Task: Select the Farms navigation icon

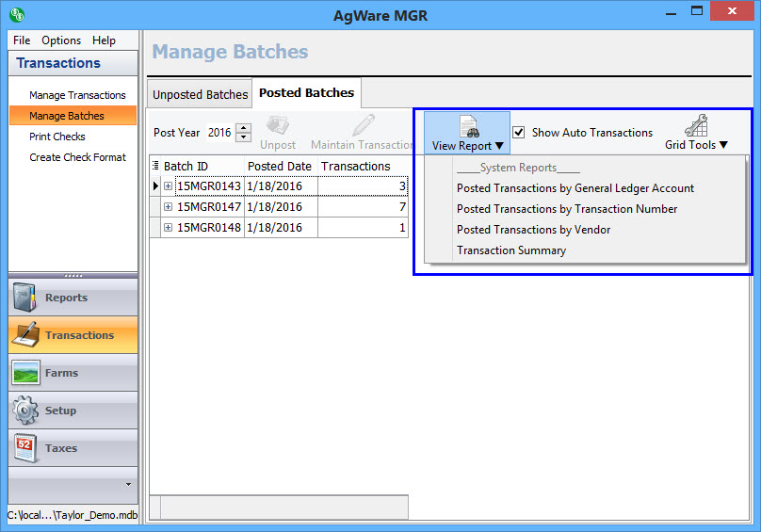Action: click(26, 373)
